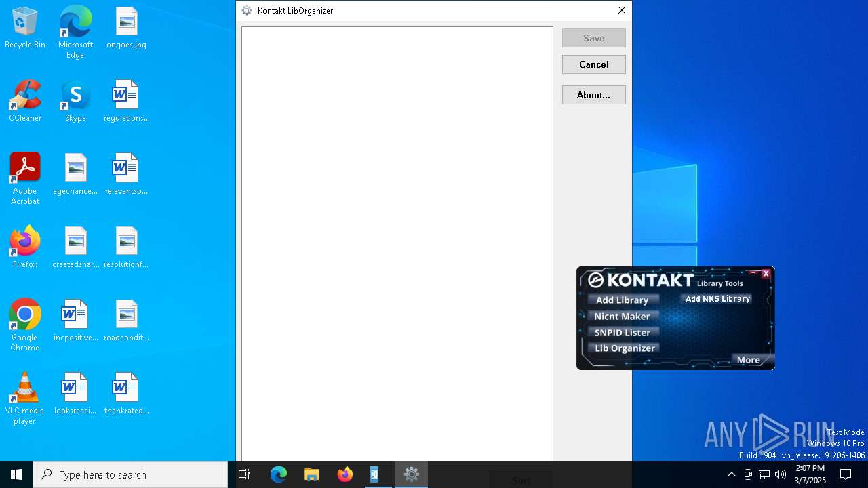Open Nicnt Maker in Kontakt tools
Image resolution: width=868 pixels, height=488 pixels.
pyautogui.click(x=623, y=317)
